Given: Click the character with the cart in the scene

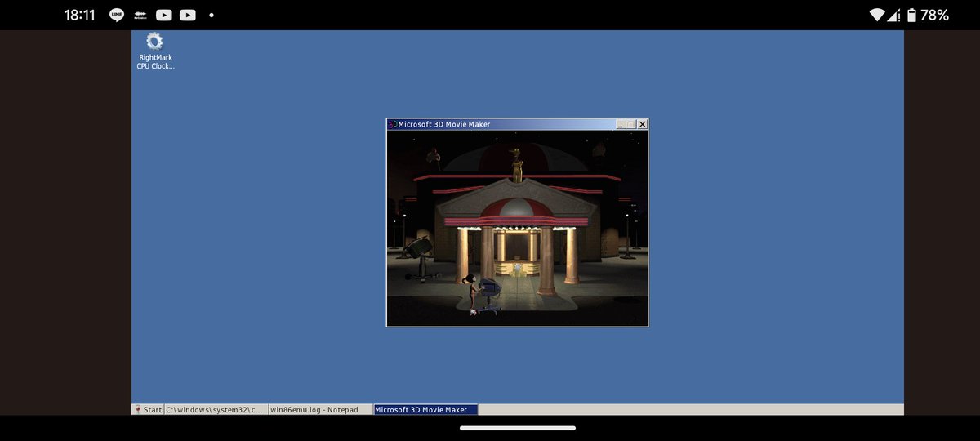Looking at the screenshot, I should [x=482, y=294].
